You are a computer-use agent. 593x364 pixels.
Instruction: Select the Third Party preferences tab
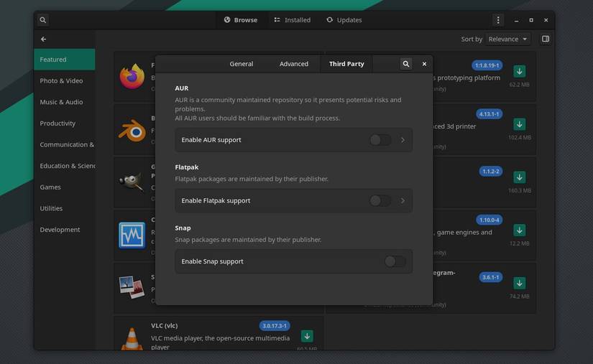(x=346, y=64)
